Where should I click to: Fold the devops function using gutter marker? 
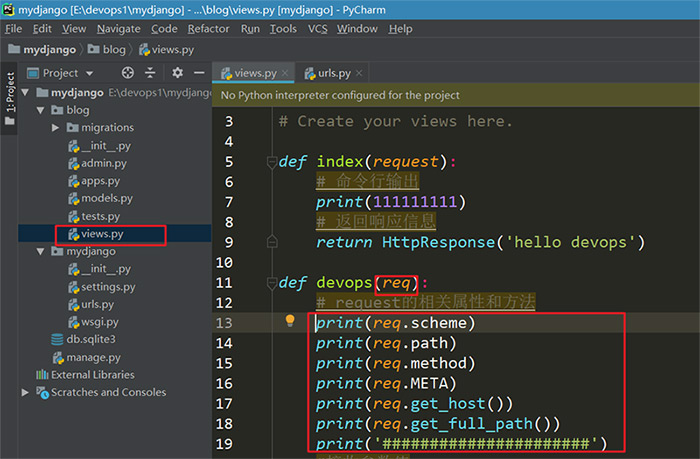click(271, 283)
